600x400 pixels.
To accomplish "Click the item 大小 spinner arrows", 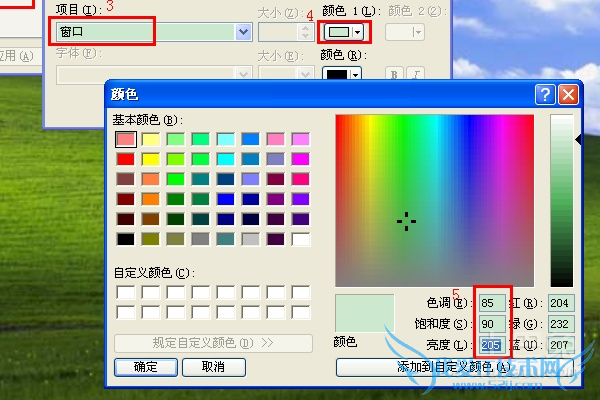I will click(x=305, y=32).
